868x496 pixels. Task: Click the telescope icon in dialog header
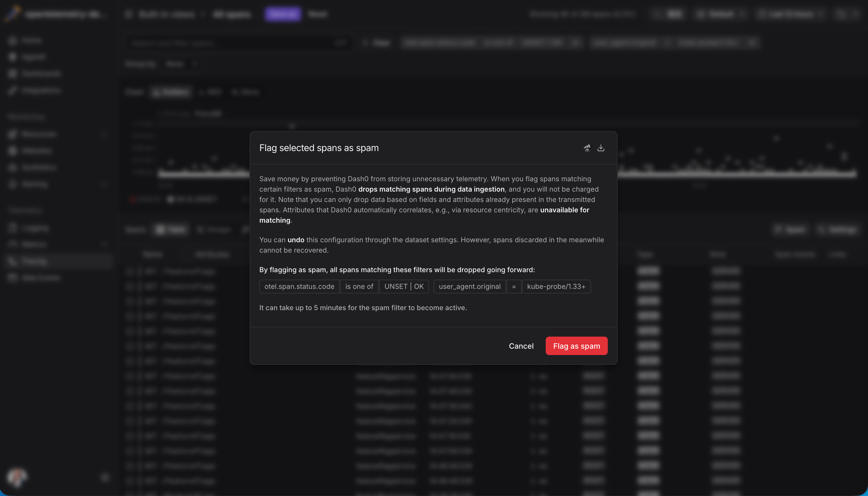(x=587, y=148)
